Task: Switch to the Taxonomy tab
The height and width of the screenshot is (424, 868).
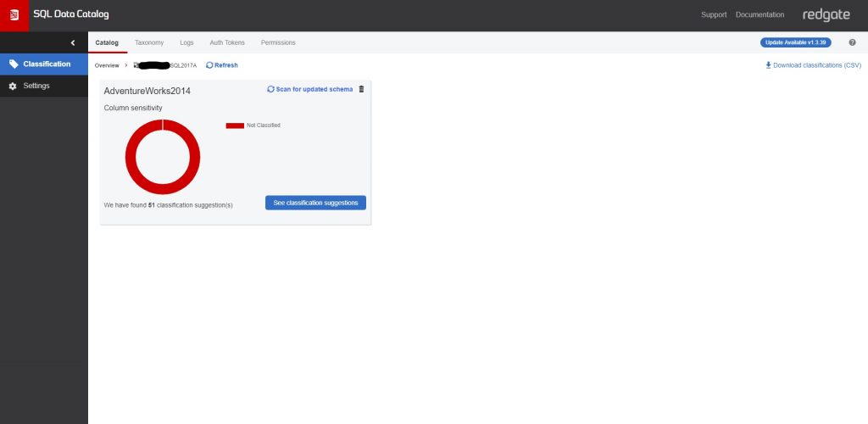Action: point(149,42)
